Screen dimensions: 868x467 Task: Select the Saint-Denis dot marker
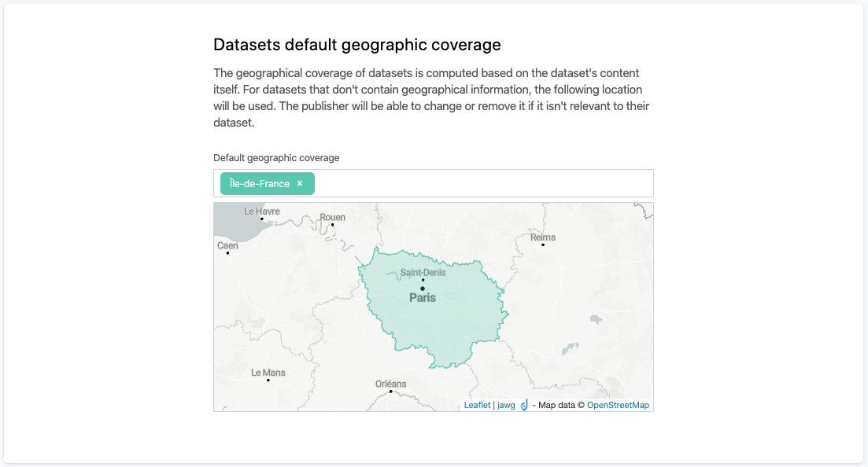423,280
